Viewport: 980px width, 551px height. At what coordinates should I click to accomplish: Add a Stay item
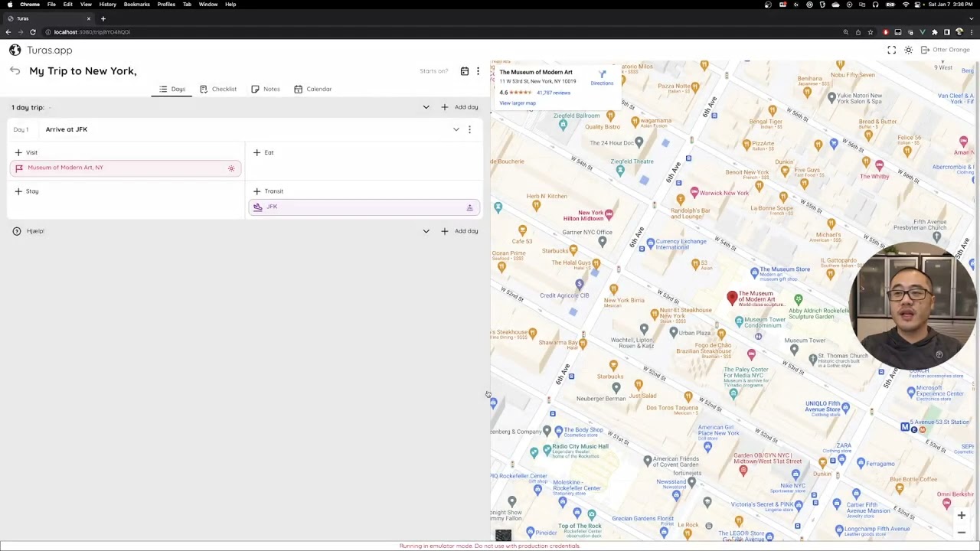25,191
